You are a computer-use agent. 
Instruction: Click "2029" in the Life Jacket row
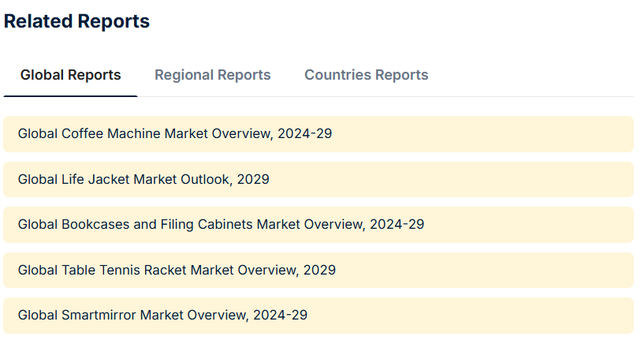(253, 179)
